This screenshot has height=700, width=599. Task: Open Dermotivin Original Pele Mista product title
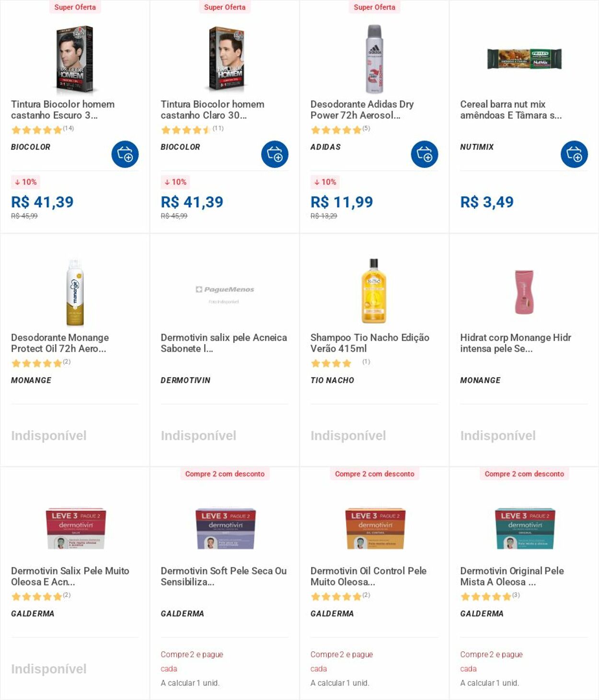(x=512, y=576)
